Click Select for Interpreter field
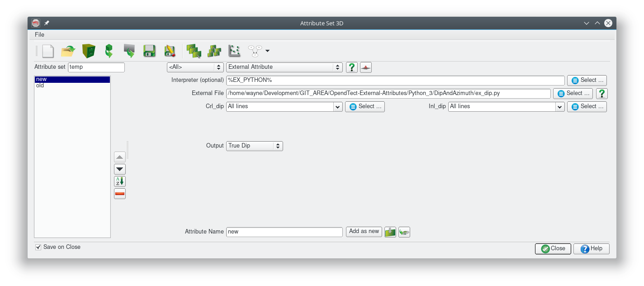This screenshot has height=286, width=644. coord(587,81)
